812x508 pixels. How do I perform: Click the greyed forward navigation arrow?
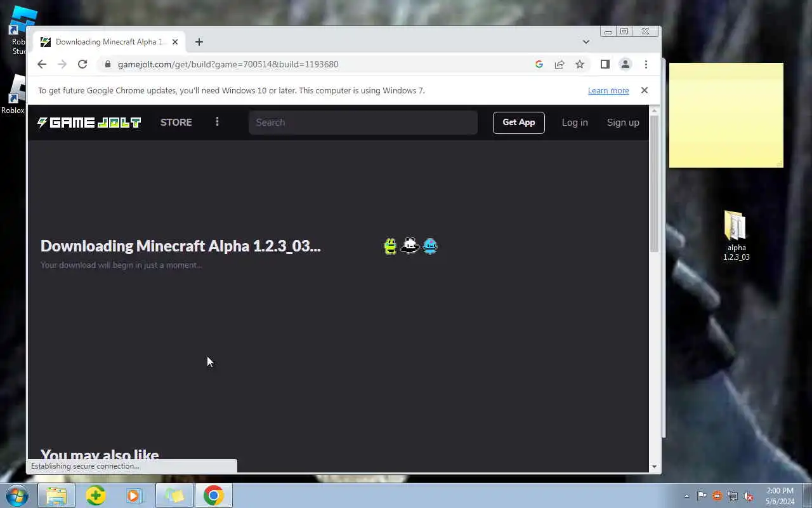click(62, 64)
